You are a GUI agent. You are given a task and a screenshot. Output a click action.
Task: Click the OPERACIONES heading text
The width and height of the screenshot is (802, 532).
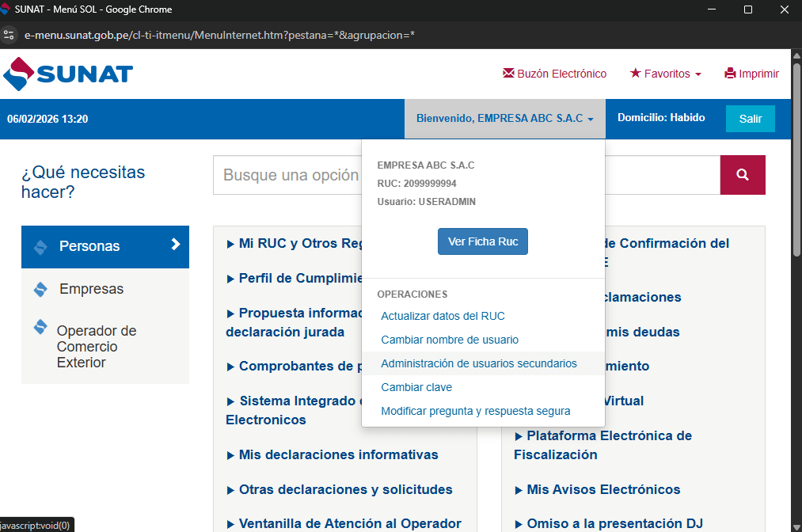point(412,294)
